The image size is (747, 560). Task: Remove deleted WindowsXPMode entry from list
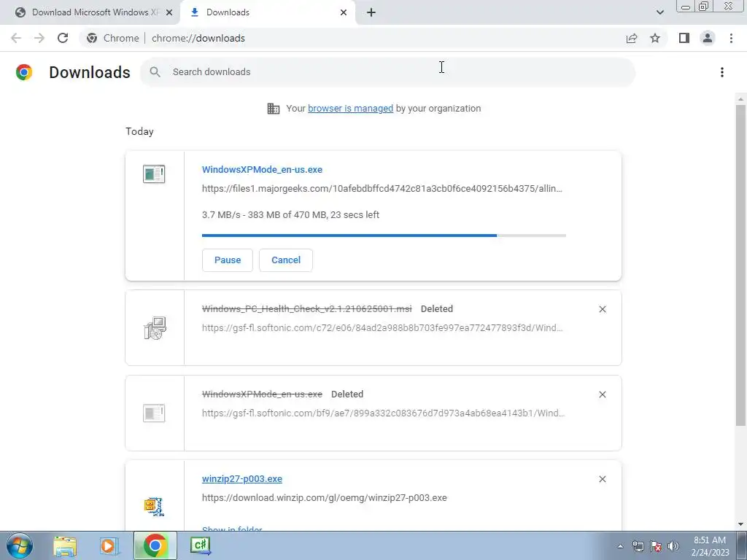[602, 394]
